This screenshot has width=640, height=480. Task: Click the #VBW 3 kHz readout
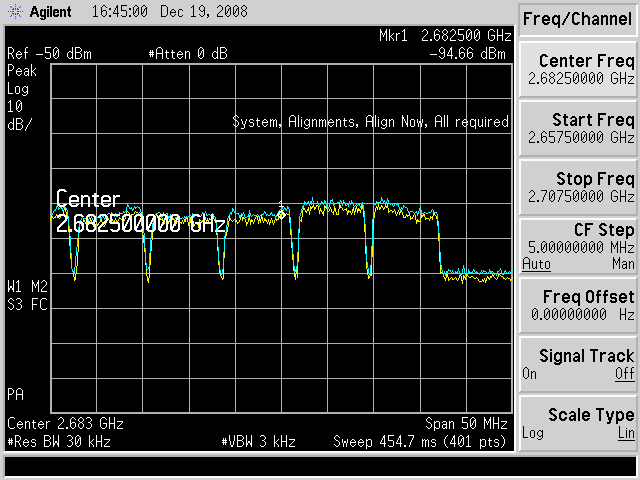coord(258,442)
